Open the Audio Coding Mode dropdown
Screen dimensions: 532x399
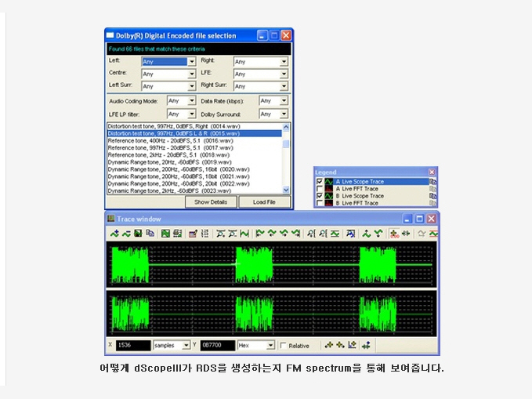click(192, 101)
